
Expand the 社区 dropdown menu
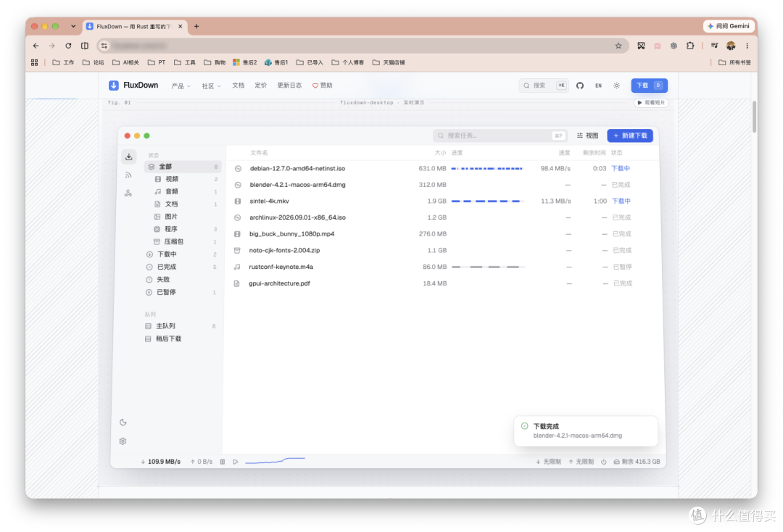pos(211,86)
